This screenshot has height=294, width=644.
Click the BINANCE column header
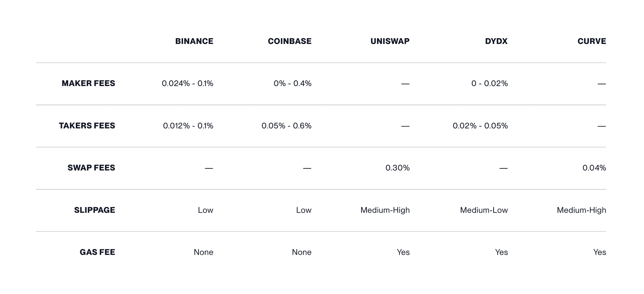pos(194,41)
